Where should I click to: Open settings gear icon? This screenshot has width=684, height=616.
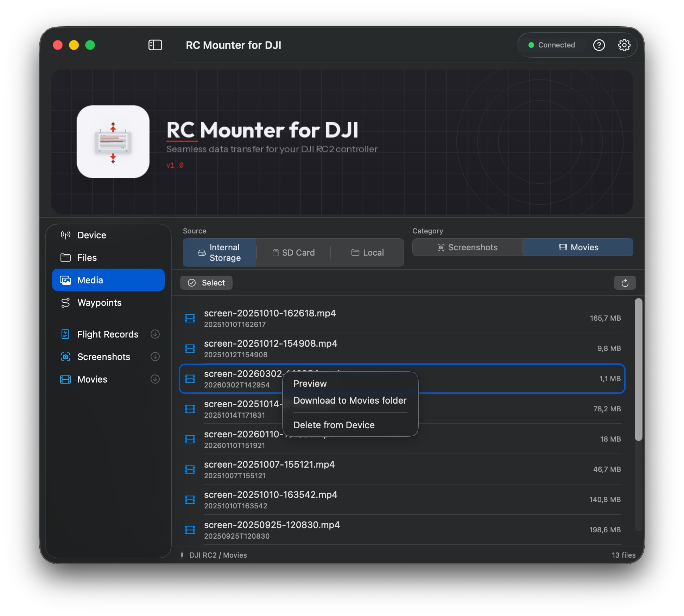click(x=624, y=45)
